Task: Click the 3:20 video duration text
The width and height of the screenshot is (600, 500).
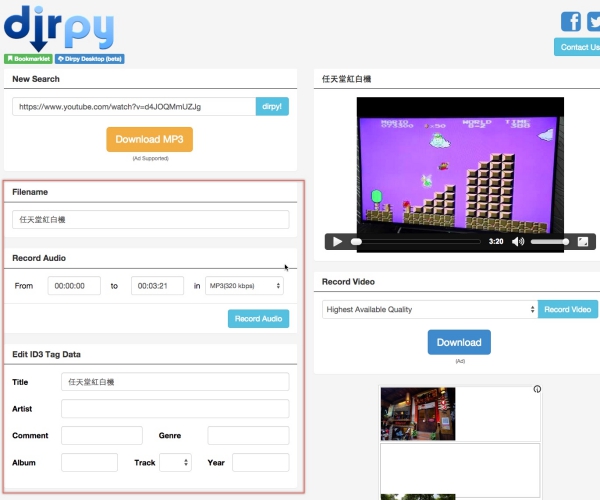Action: pyautogui.click(x=496, y=241)
